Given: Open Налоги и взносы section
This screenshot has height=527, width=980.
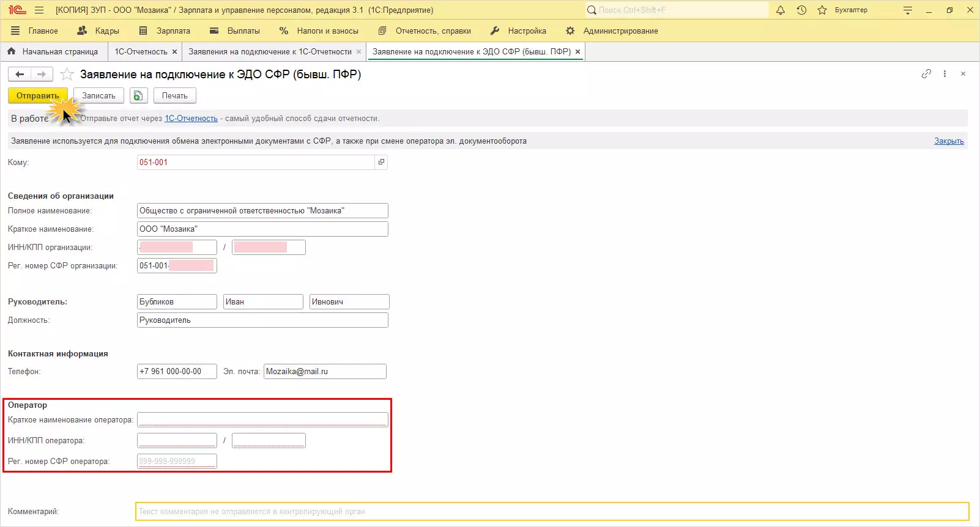Looking at the screenshot, I should click(319, 31).
